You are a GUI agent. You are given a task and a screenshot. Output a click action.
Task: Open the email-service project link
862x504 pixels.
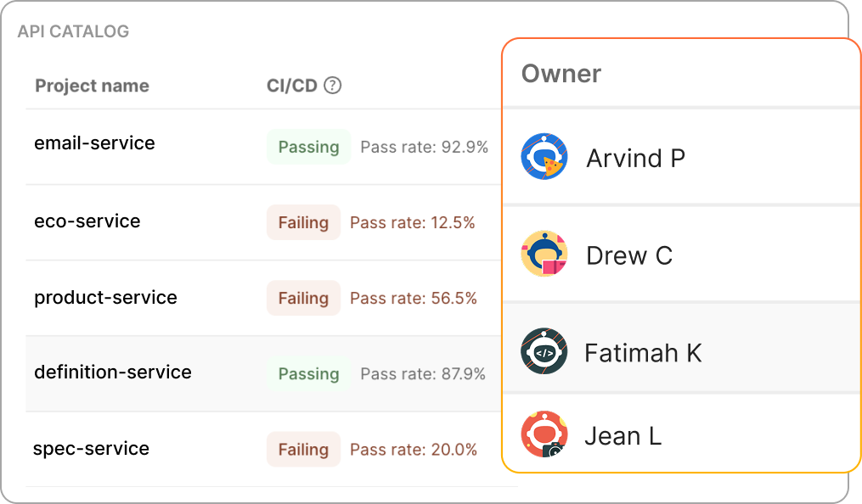[94, 143]
